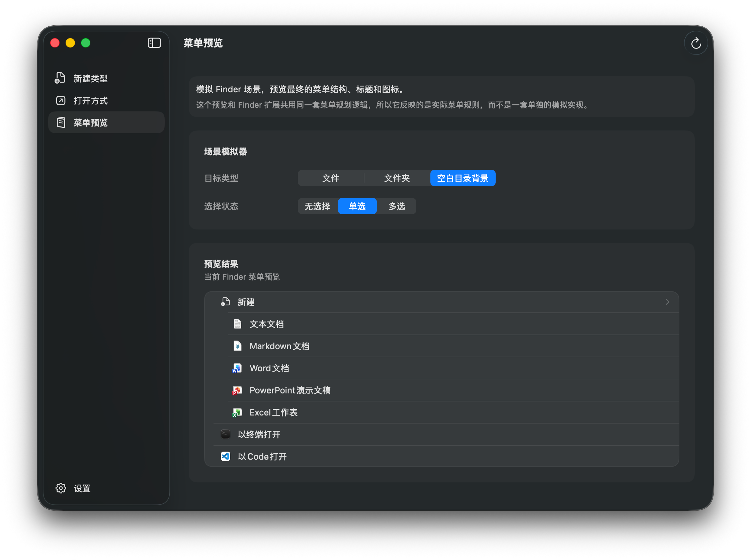Click the 预览结果 heading
This screenshot has width=751, height=560.
[x=221, y=264]
